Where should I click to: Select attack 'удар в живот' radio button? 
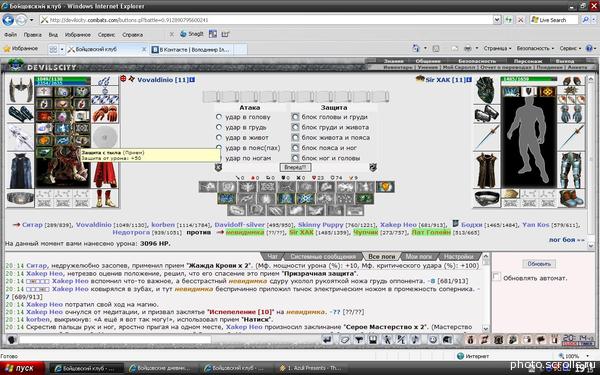tap(219, 137)
